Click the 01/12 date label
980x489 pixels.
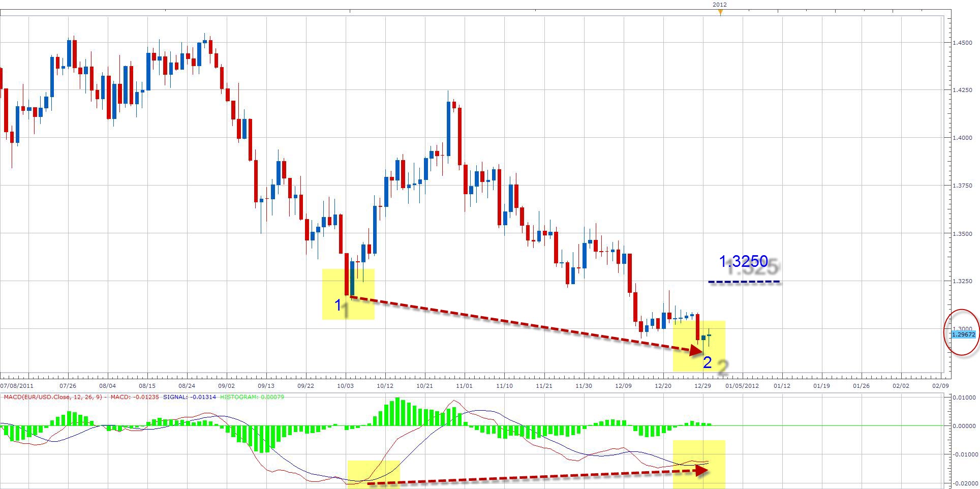point(782,386)
